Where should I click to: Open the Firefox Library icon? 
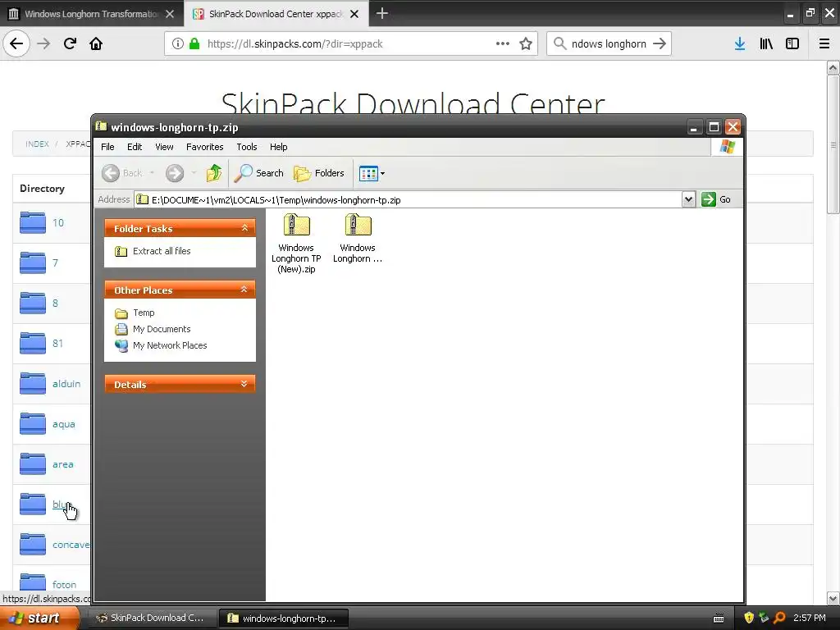click(766, 44)
